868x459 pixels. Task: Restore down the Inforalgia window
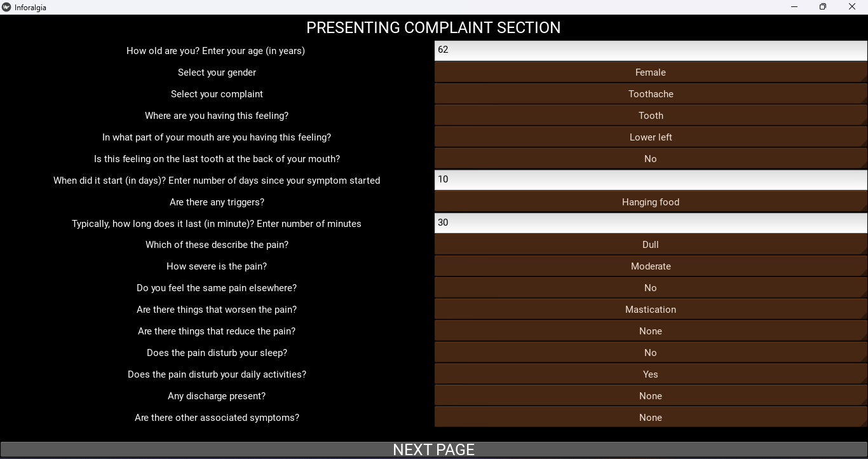pyautogui.click(x=823, y=7)
